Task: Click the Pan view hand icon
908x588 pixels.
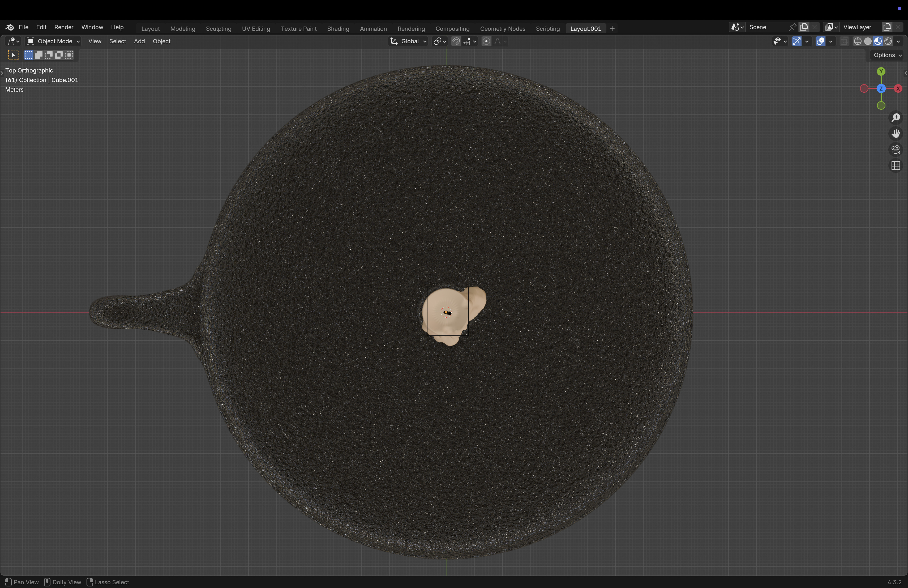Action: coord(896,134)
